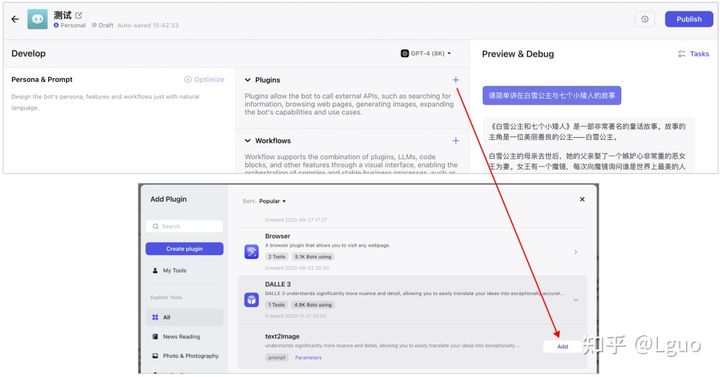Select the Photo & Photography category

click(186, 356)
